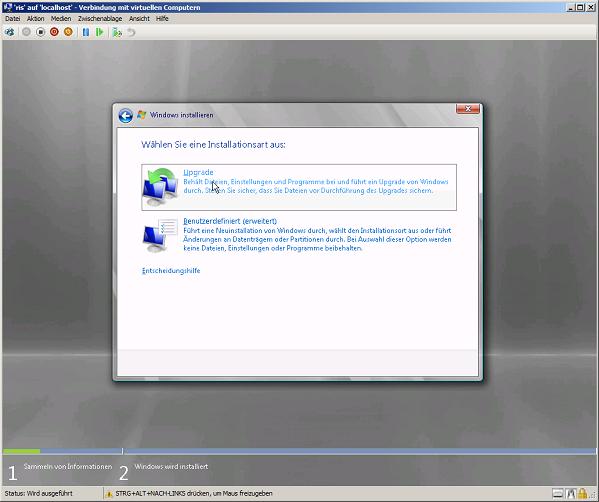The image size is (599, 502).
Task: Open the Ansicht menu
Action: click(x=139, y=18)
